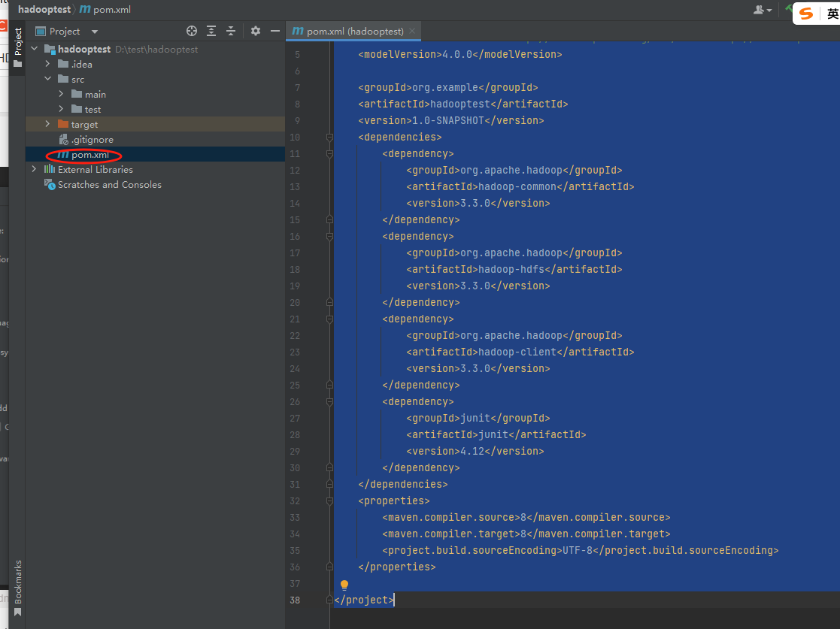Click the Sogou input method S icon
The image size is (840, 629).
click(x=806, y=13)
